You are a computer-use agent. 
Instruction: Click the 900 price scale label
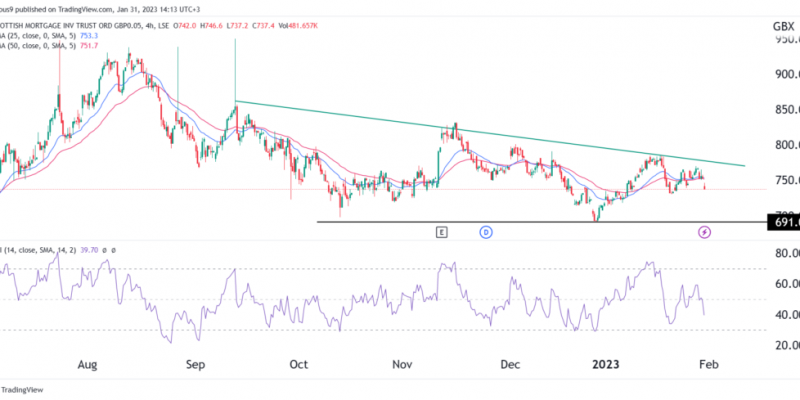pyautogui.click(x=786, y=74)
